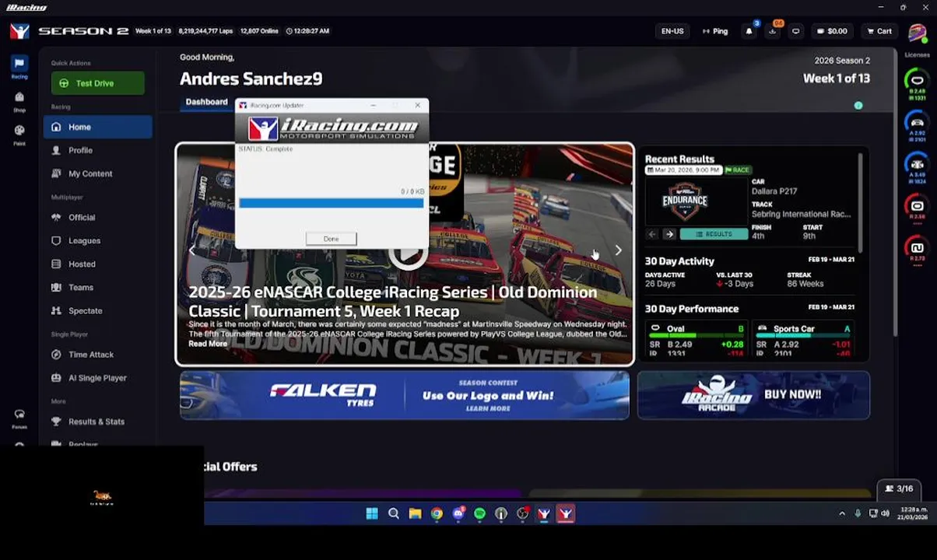
Task: Open Results & Stats in sidebar
Action: [x=97, y=421]
